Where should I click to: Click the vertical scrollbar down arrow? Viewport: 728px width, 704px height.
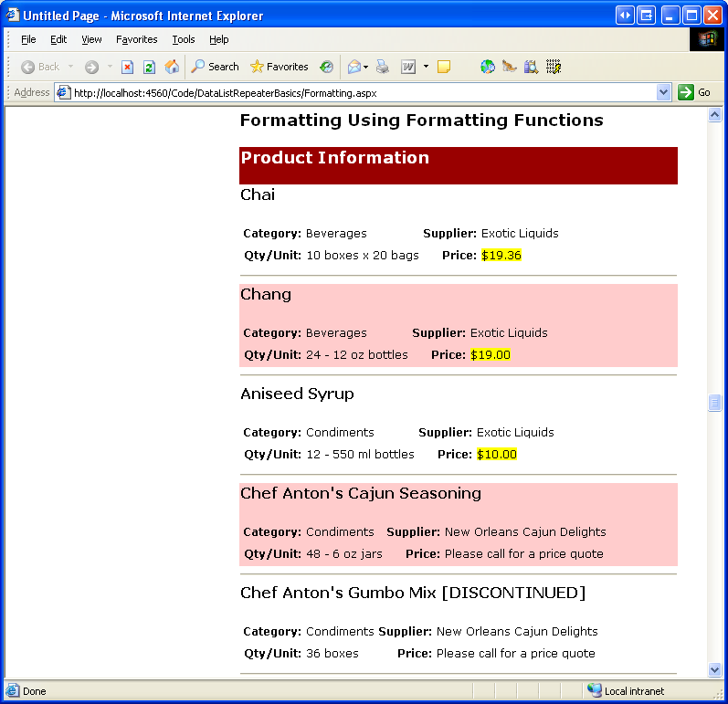pyautogui.click(x=714, y=669)
